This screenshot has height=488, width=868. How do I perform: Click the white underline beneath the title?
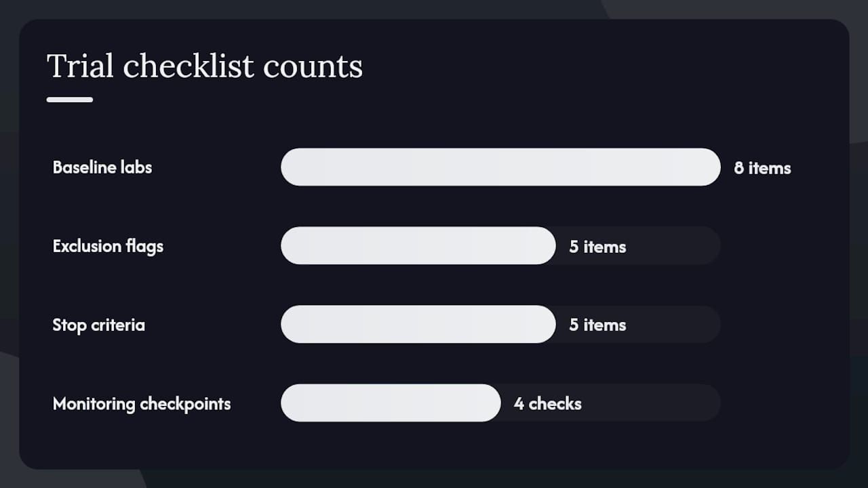click(x=70, y=100)
